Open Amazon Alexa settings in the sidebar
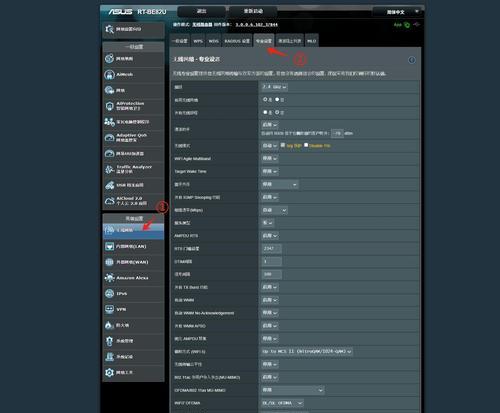 [x=133, y=278]
